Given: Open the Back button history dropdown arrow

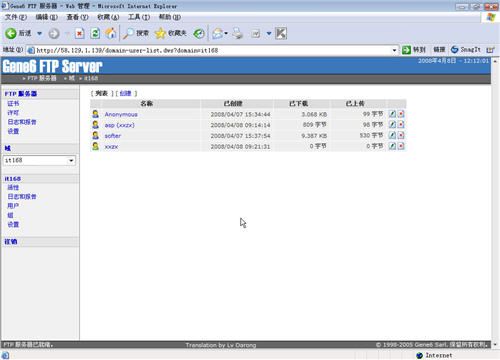Looking at the screenshot, I should [39, 33].
